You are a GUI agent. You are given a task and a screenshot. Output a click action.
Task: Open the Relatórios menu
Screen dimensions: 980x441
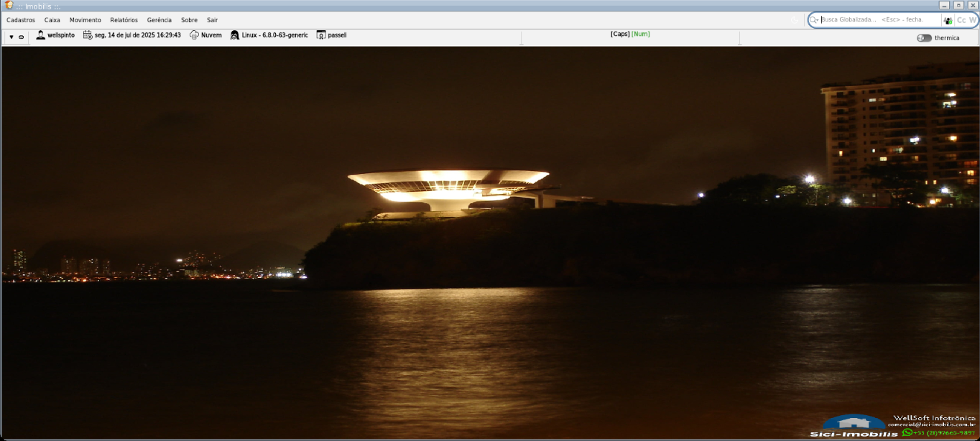coord(124,20)
